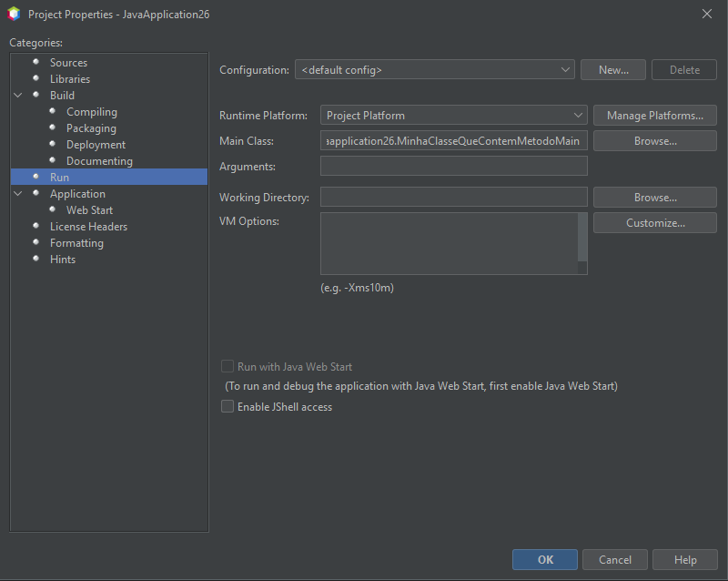Select the Sources category
Screen dimensions: 728x581
(x=68, y=63)
